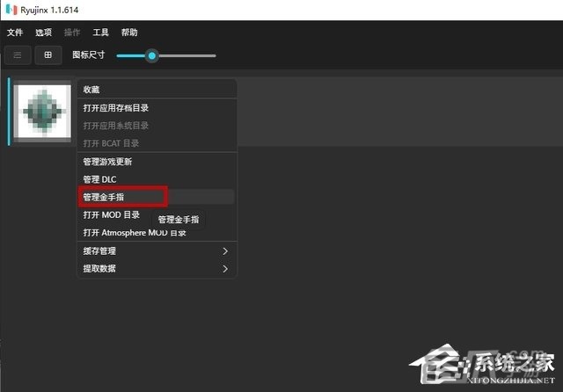Click the chevron arrow beside 提取数据
This screenshot has width=563, height=392.
pos(225,268)
